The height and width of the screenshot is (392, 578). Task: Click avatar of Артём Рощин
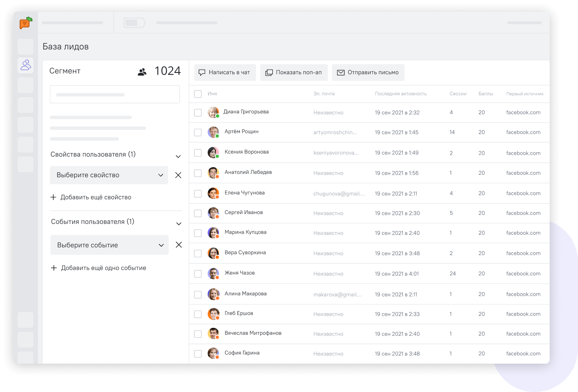[x=214, y=132]
